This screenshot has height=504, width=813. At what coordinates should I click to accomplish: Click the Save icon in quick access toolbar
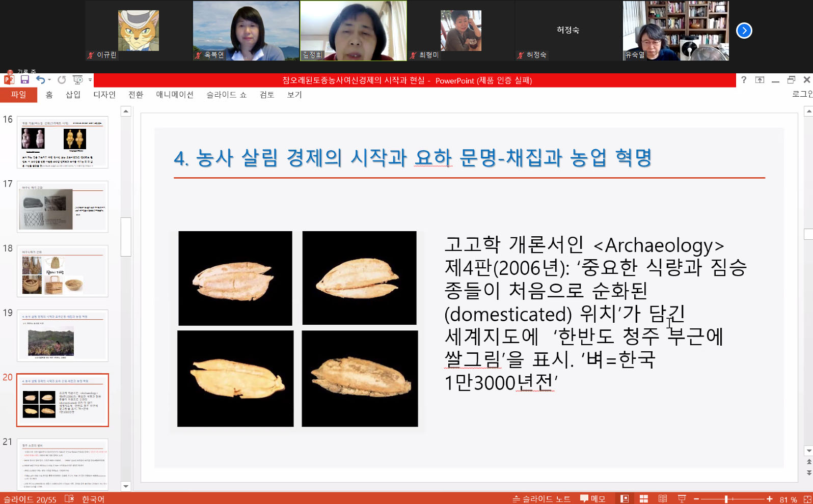coord(24,79)
